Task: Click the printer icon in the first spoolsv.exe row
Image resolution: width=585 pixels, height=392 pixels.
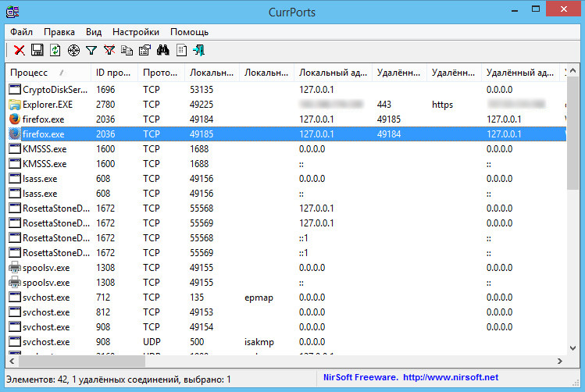Action: coord(15,267)
